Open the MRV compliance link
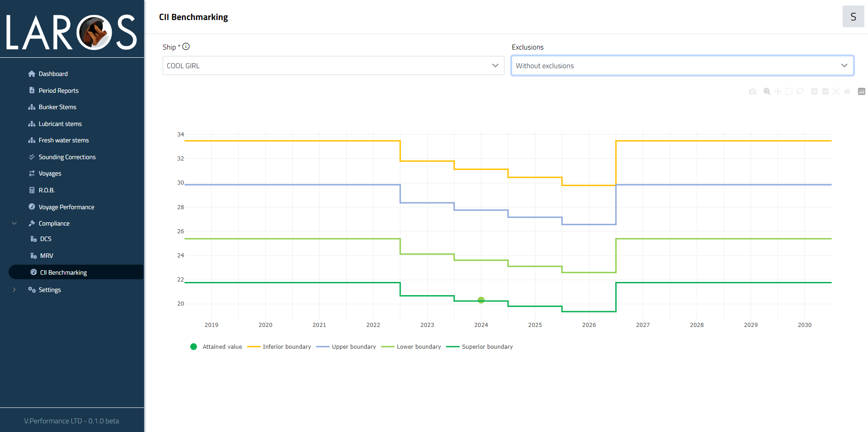 point(46,256)
